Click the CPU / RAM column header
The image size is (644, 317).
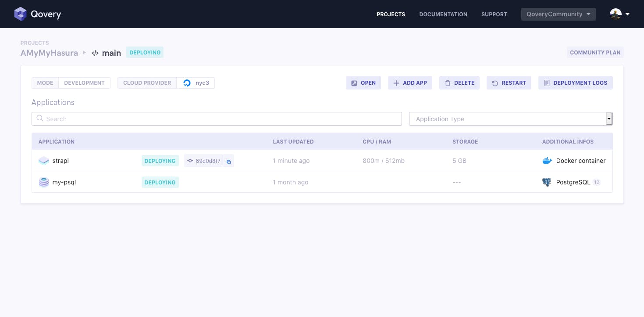(x=377, y=142)
